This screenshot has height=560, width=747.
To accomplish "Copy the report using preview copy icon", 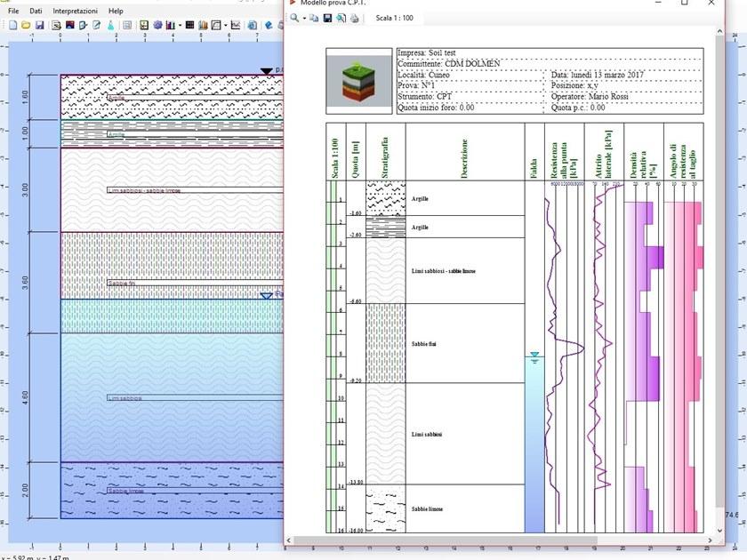I will coord(314,18).
